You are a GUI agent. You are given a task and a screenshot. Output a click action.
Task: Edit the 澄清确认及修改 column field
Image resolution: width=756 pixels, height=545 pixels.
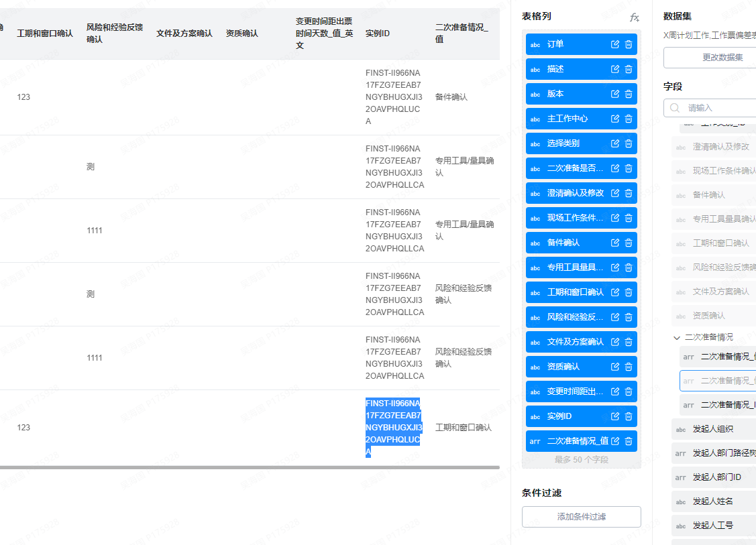coord(614,193)
